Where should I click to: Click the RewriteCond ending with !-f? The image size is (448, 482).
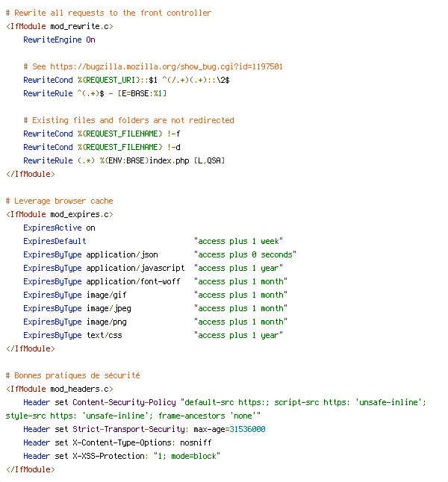pos(102,134)
